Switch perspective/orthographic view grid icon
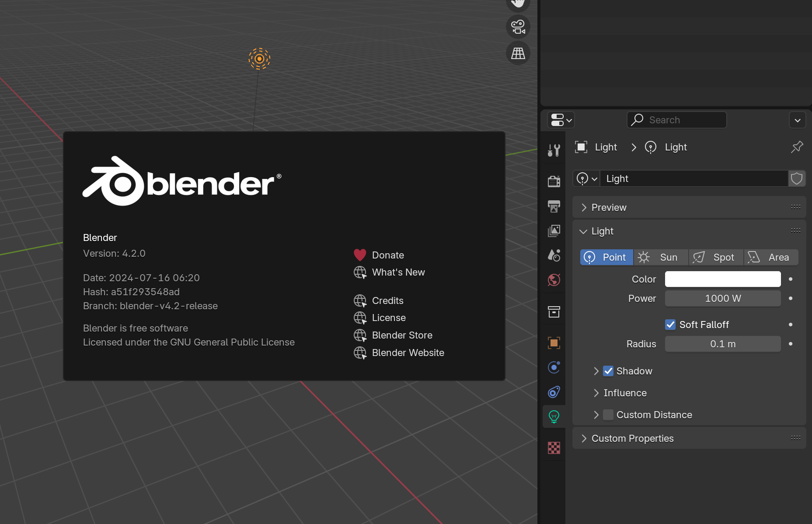This screenshot has height=524, width=812. coord(518,53)
